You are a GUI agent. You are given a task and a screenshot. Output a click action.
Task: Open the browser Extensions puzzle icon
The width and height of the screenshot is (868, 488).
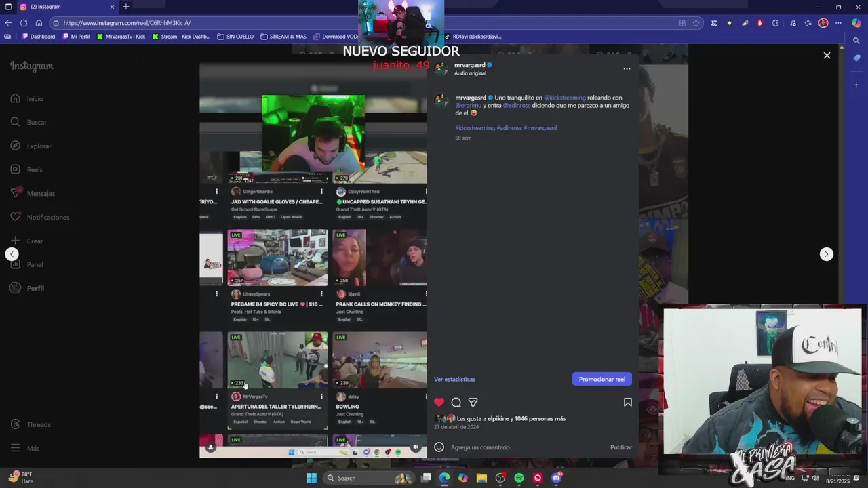(x=775, y=23)
